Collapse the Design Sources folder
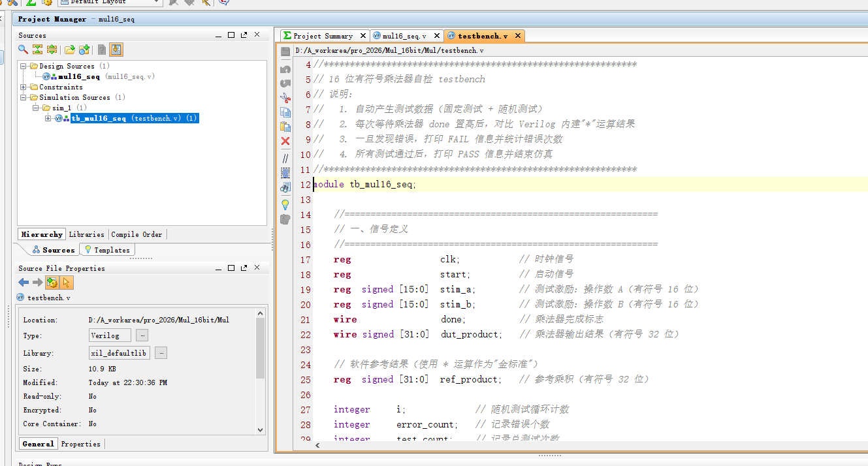 pyautogui.click(x=24, y=66)
